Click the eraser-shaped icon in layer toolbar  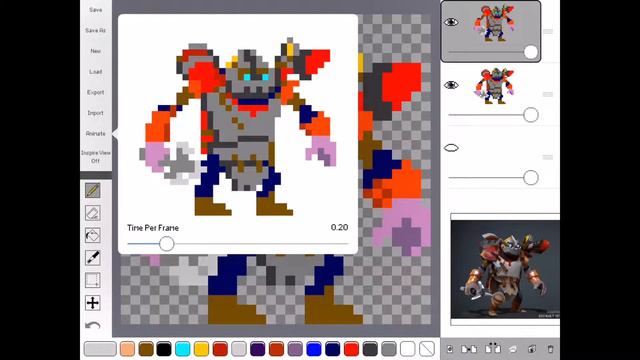click(513, 349)
